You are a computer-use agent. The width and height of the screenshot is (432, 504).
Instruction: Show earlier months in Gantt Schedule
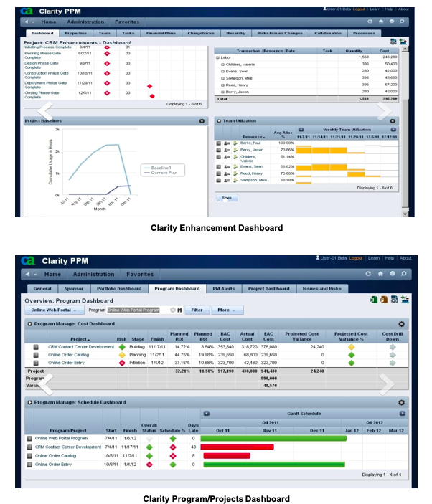[x=207, y=414]
